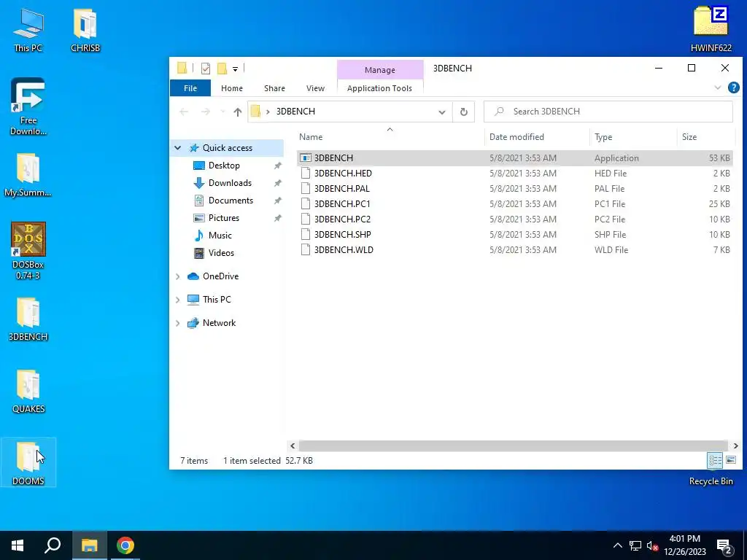Select 3DBENCH folder on desktop
This screenshot has width=747, height=560.
pyautogui.click(x=28, y=319)
